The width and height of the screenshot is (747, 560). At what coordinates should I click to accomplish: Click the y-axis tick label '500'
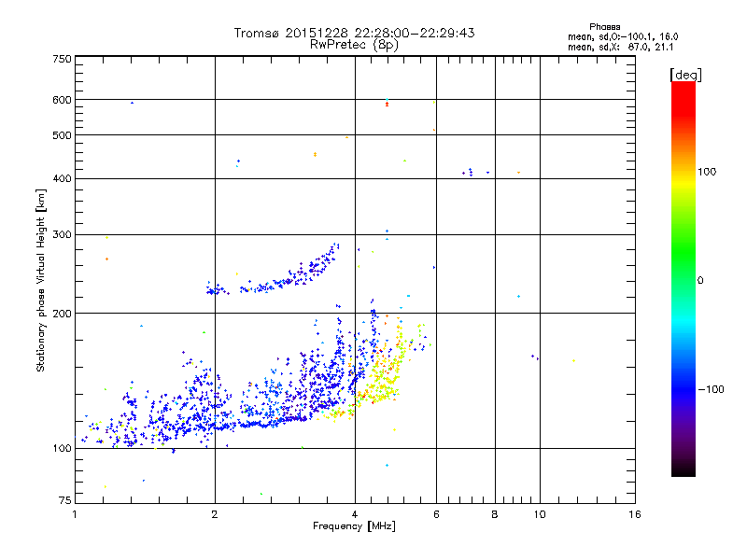pos(62,135)
